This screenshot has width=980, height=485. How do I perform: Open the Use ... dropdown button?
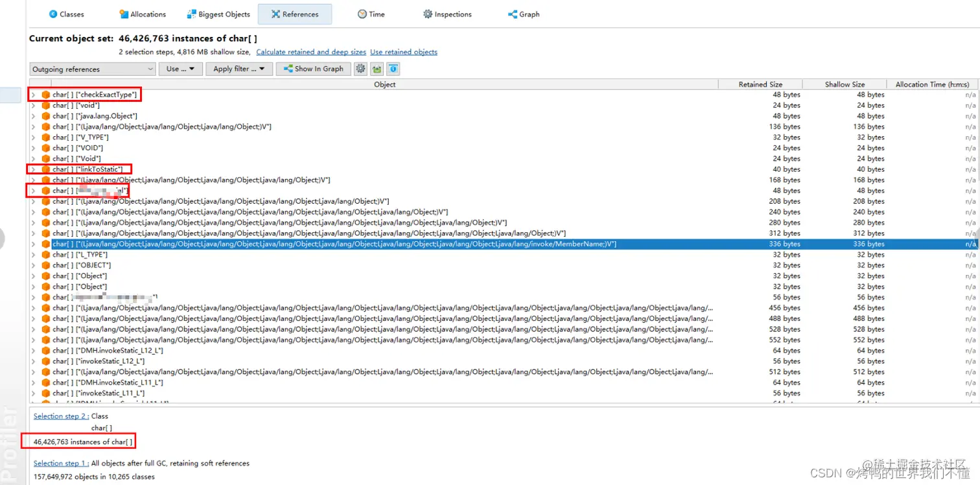point(181,69)
